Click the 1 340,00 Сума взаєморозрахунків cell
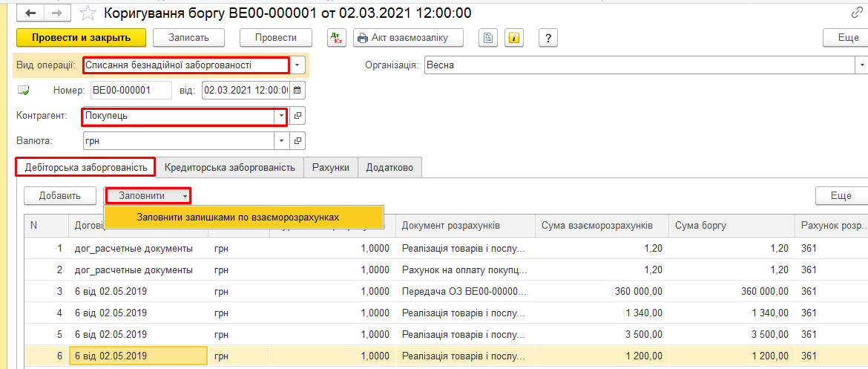 point(602,313)
